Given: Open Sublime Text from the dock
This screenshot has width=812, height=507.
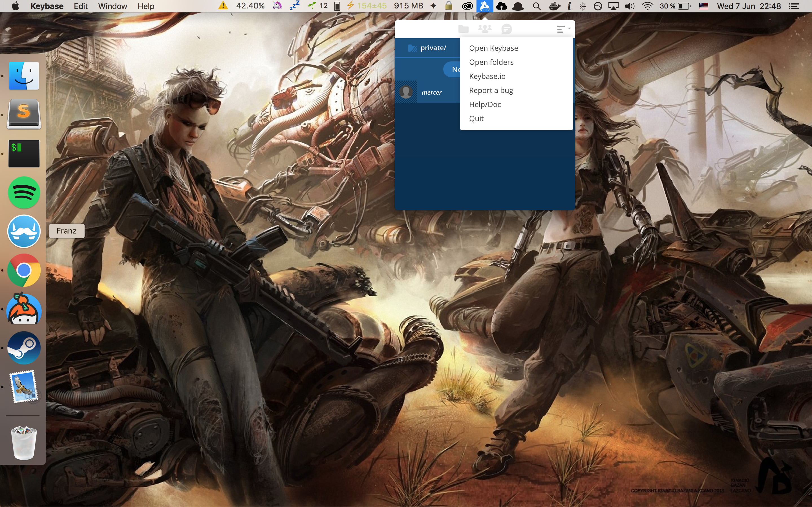Looking at the screenshot, I should pos(24,114).
